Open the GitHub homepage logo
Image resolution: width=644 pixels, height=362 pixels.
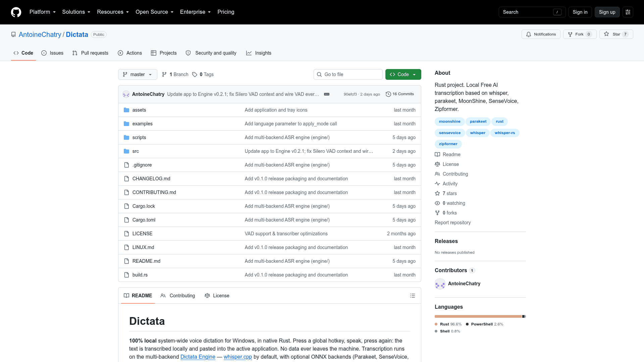click(x=16, y=12)
